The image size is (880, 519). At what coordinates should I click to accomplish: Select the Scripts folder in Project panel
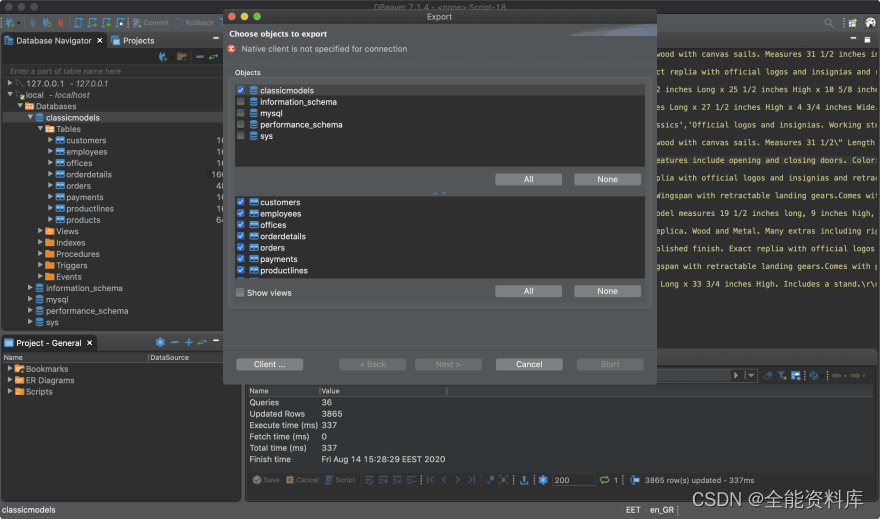tap(39, 392)
